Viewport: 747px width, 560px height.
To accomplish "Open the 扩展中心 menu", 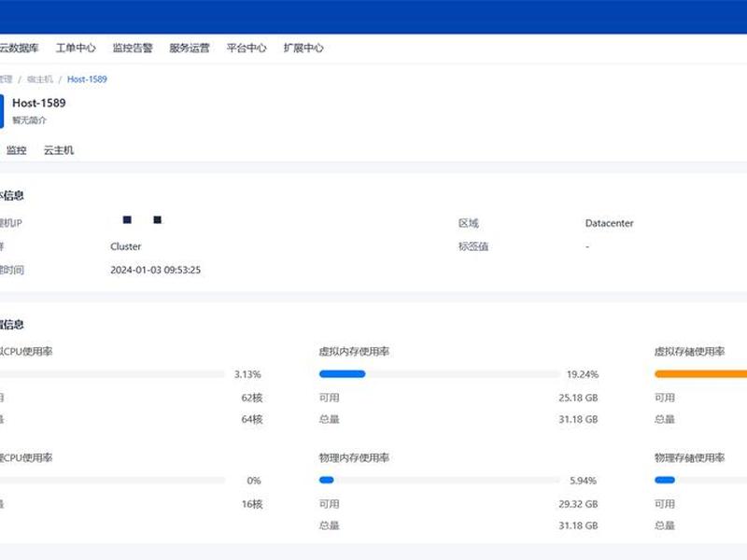I will pyautogui.click(x=303, y=49).
